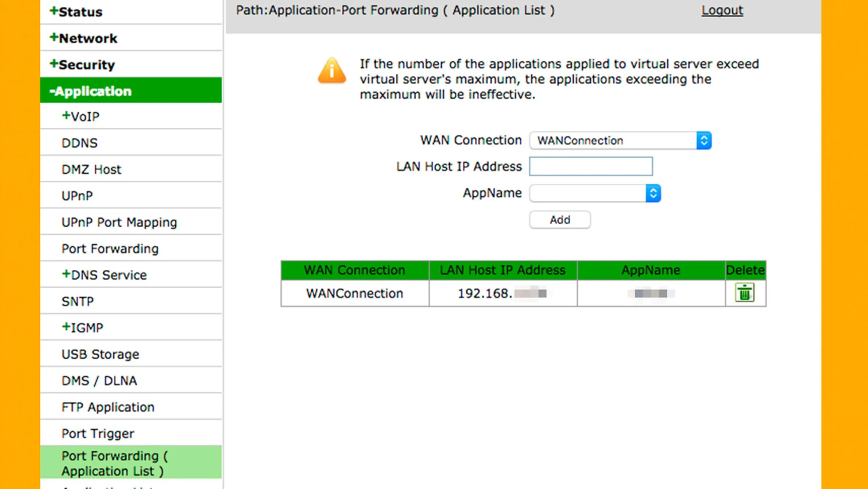Expand the Status menu section
This screenshot has height=489, width=868.
[76, 12]
